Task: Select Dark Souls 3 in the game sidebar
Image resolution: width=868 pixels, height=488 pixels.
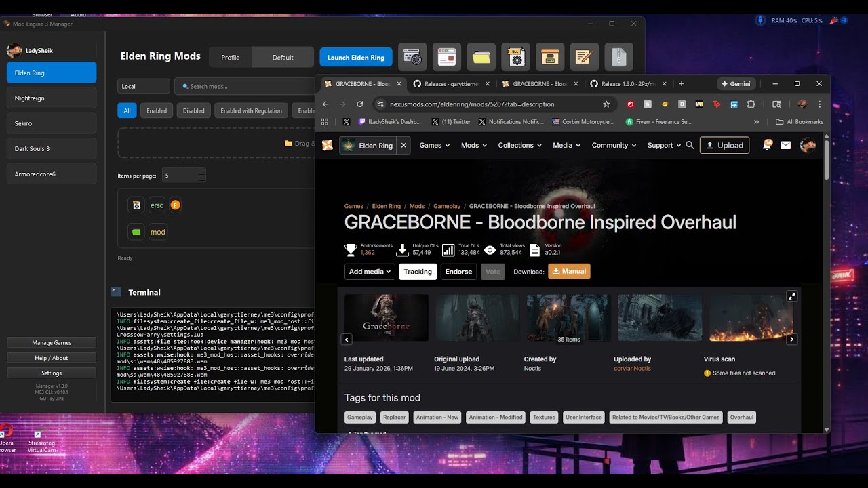Action: [52, 148]
